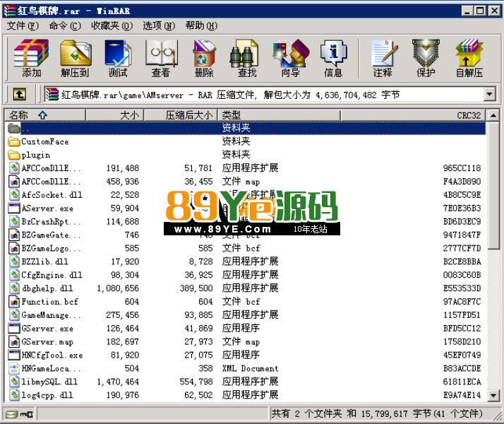Click the GServer.map file icon
The height and width of the screenshot is (424, 504).
(14, 341)
